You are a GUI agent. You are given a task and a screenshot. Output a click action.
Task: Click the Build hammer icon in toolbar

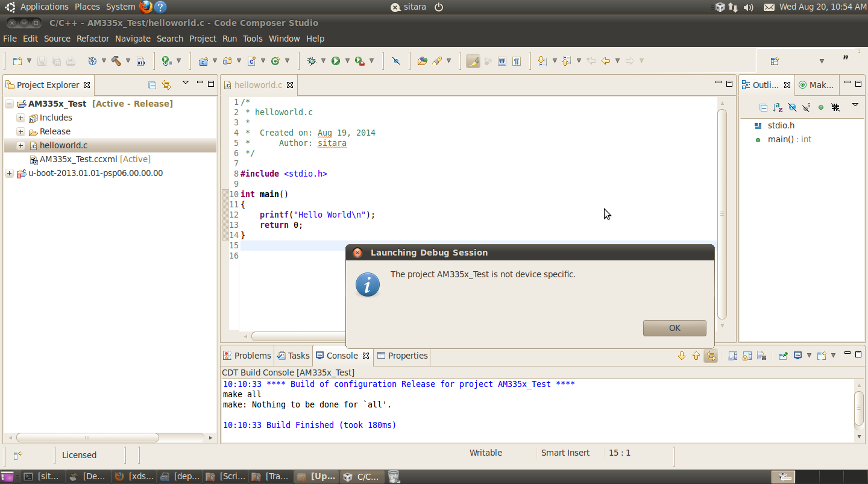116,61
